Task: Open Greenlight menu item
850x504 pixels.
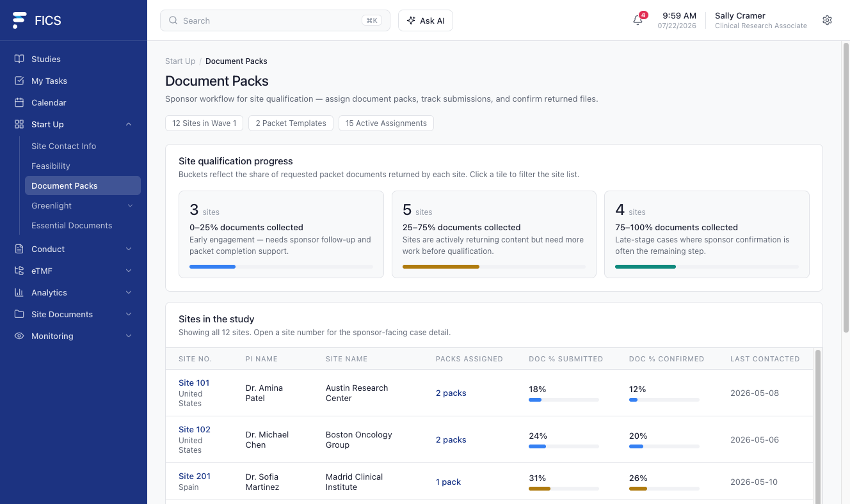Action: point(83,205)
